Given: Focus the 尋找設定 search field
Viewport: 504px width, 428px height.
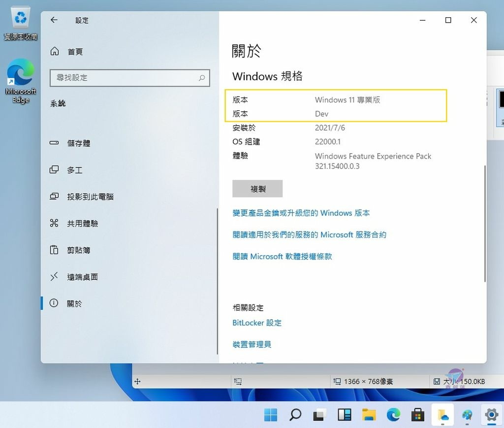Looking at the screenshot, I should pos(130,78).
